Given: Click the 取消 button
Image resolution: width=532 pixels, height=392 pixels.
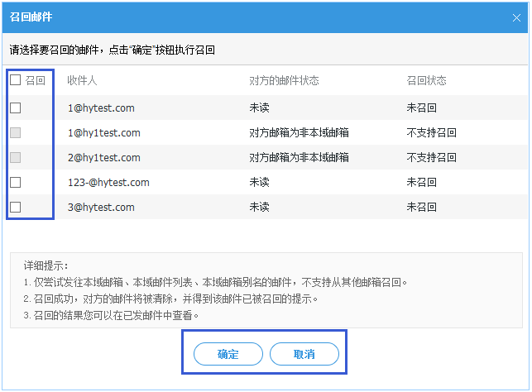Looking at the screenshot, I should (304, 354).
